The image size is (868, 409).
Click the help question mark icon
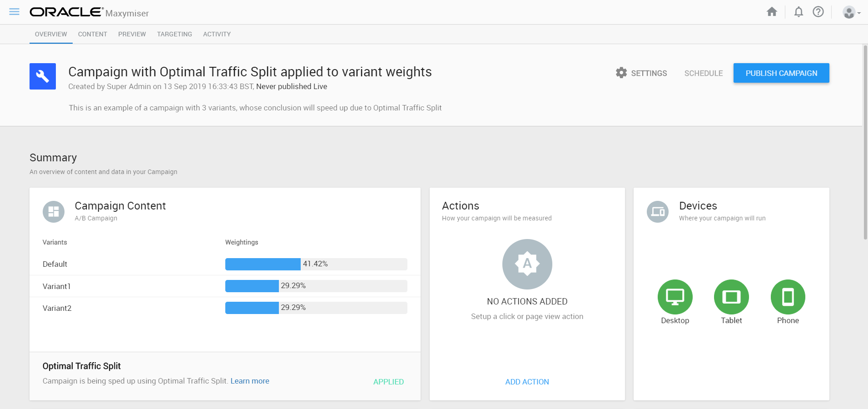click(x=818, y=12)
